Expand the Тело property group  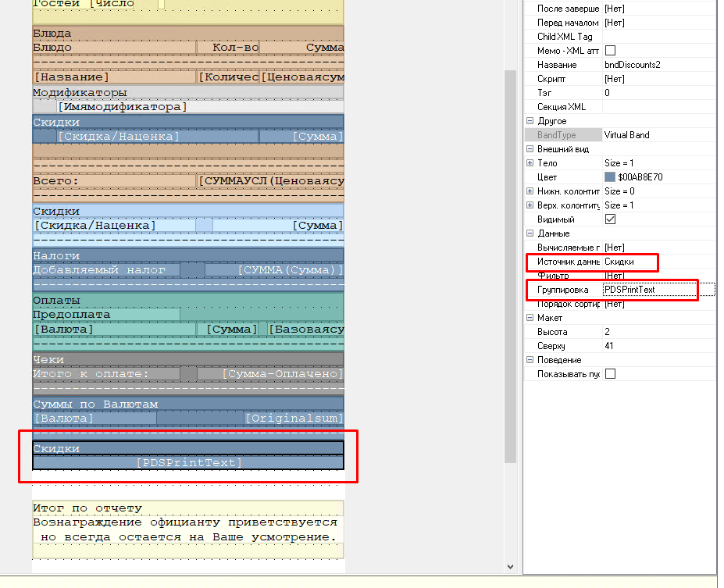pyautogui.click(x=530, y=163)
